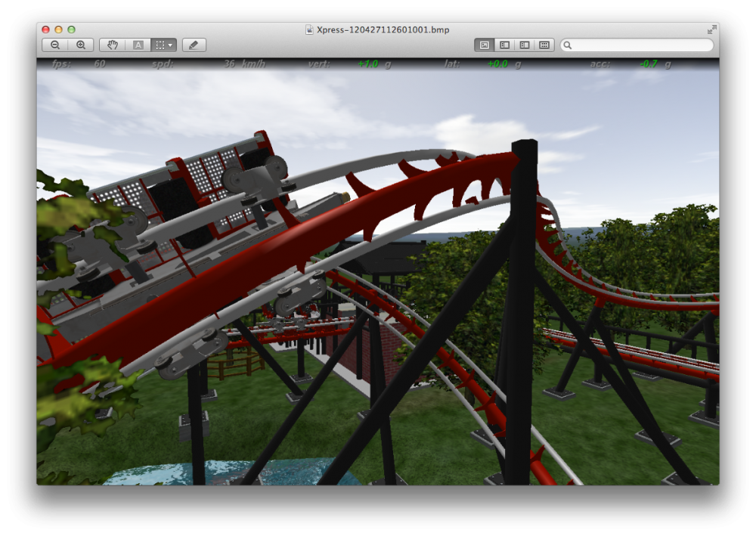Click the BMP document icon in title bar
756x536 pixels.
coord(309,29)
